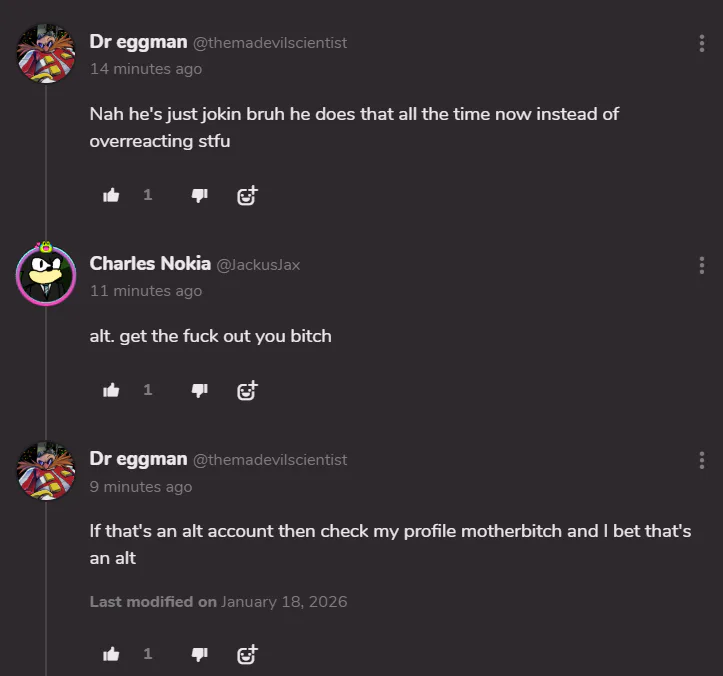Like Charles Nokia's comment
Viewport: 723px width, 676px height.
tap(111, 390)
